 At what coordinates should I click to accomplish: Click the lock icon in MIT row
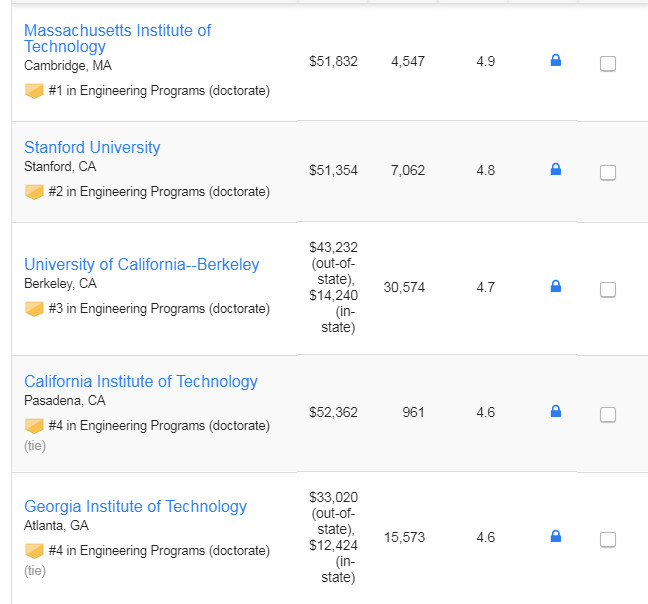pos(556,60)
